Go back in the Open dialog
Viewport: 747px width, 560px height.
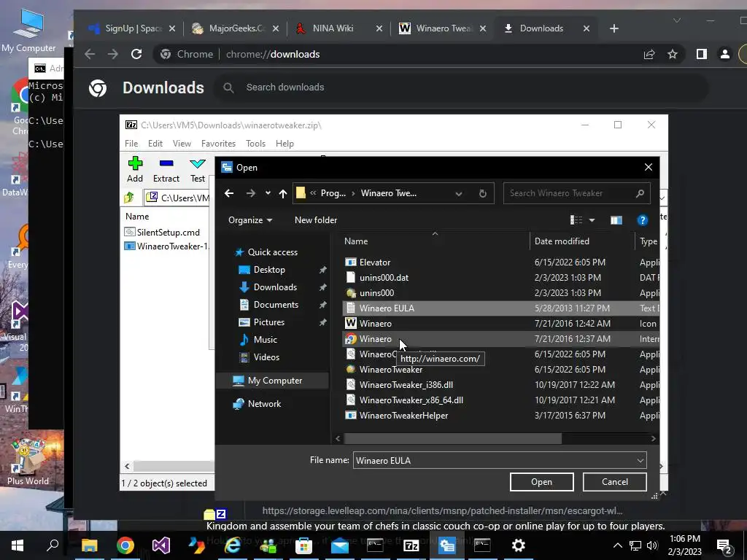[229, 193]
